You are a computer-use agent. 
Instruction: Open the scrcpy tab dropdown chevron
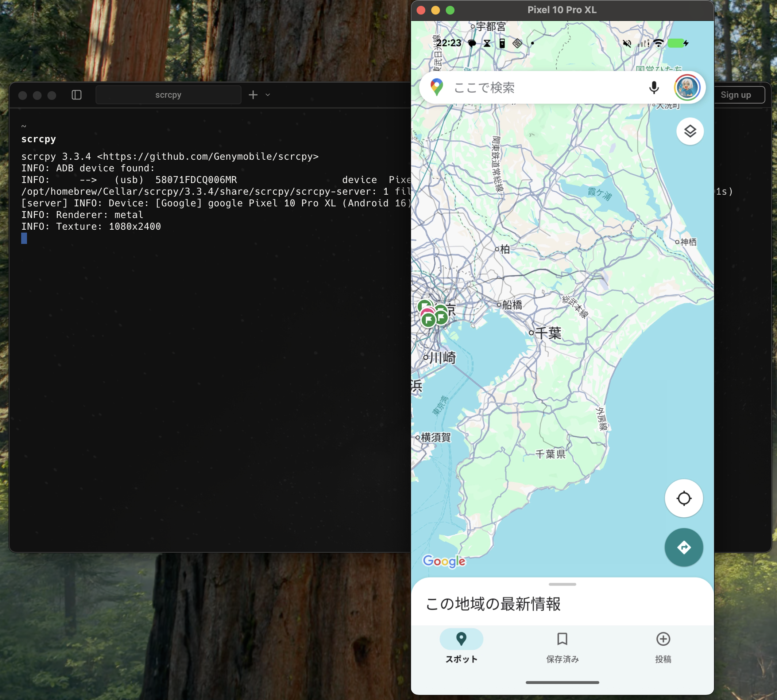267,95
